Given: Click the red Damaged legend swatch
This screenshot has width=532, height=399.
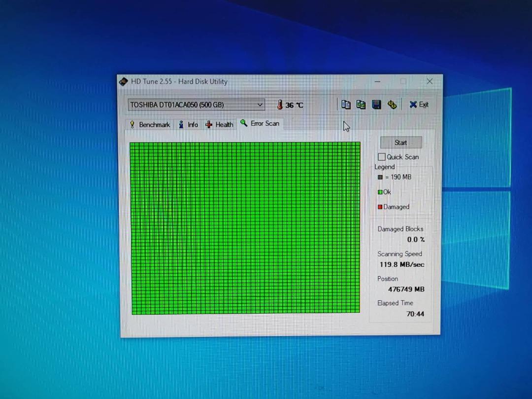Looking at the screenshot, I should 380,207.
